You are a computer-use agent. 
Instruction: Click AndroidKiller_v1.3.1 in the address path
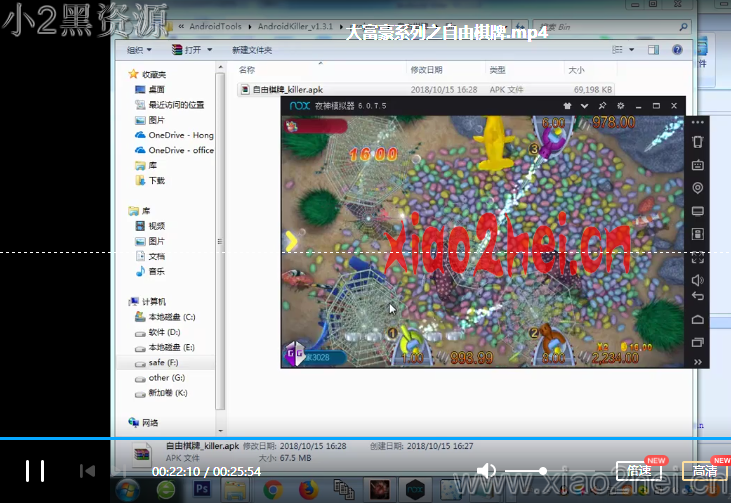click(295, 26)
